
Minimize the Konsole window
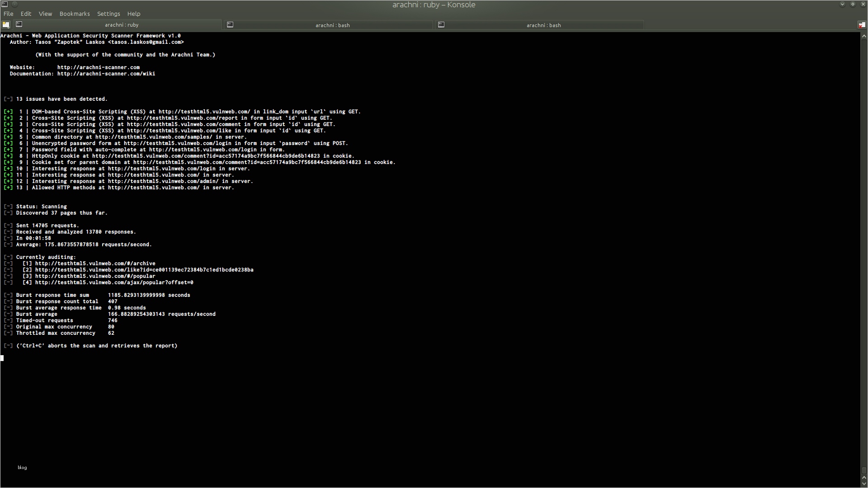842,4
